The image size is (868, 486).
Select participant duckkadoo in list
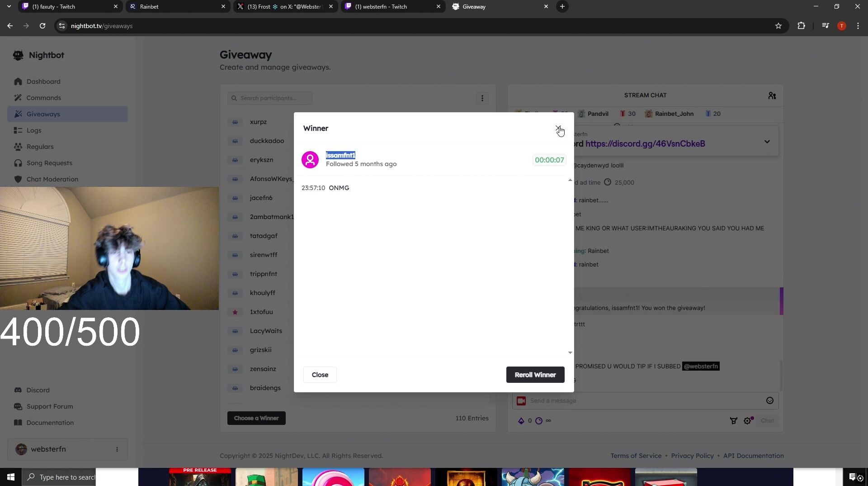(x=267, y=141)
